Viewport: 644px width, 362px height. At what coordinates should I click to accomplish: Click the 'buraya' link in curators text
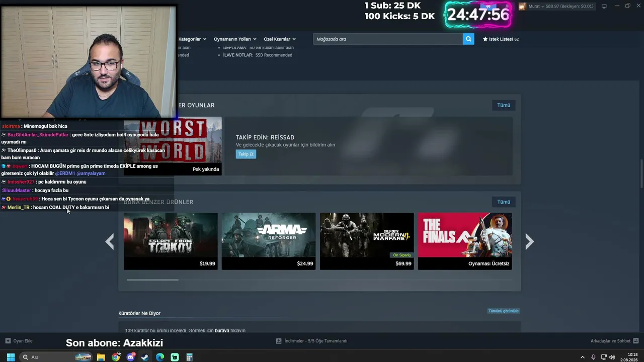click(x=222, y=330)
